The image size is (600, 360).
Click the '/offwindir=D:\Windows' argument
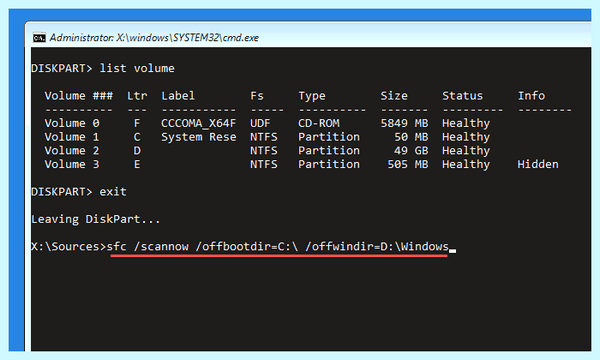[x=377, y=246]
